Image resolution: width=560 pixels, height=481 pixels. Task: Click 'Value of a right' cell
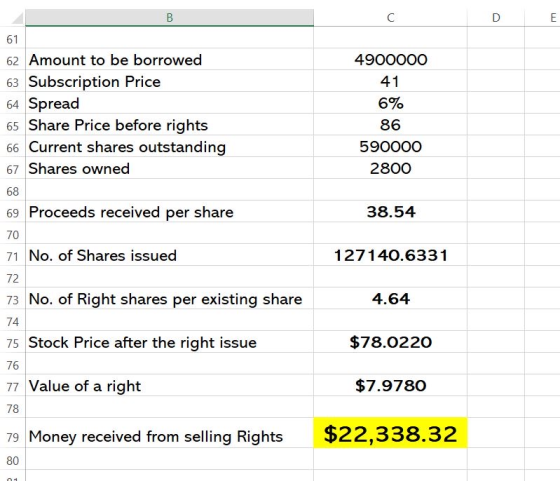tap(170, 386)
